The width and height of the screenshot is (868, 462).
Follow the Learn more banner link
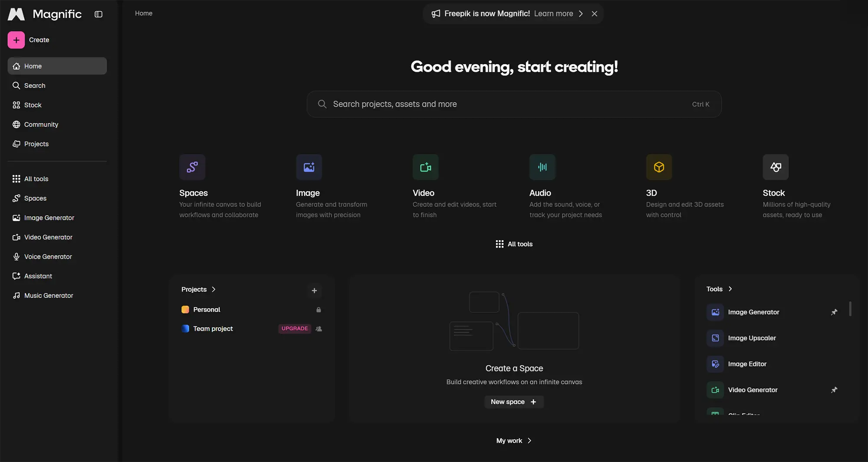pyautogui.click(x=553, y=14)
